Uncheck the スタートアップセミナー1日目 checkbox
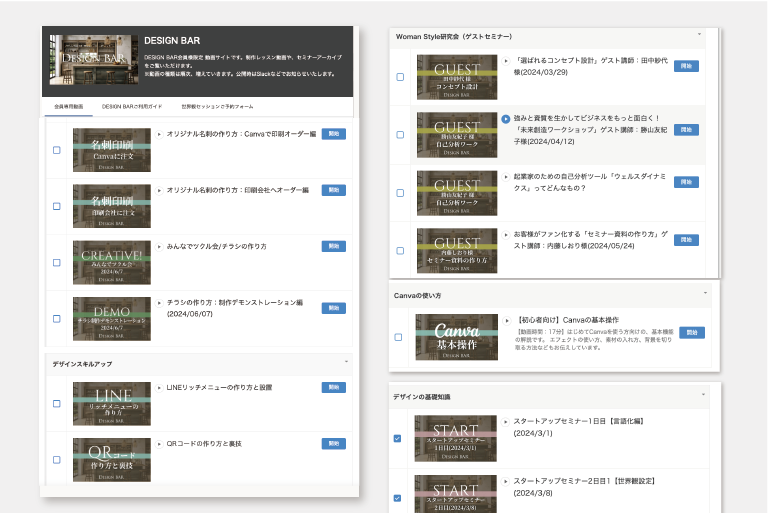 [399, 438]
